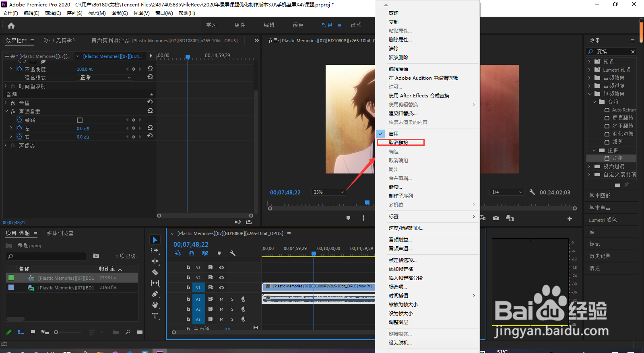Open the button editor plus icon
This screenshot has width=644, height=353.
point(570,219)
